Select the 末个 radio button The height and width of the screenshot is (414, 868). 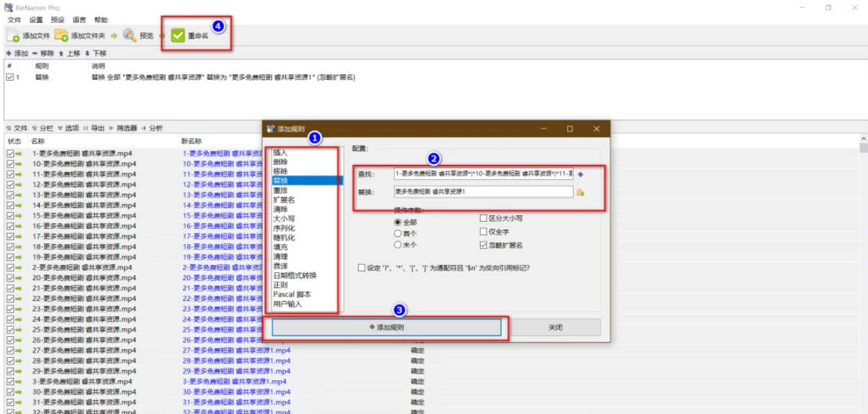tap(397, 245)
